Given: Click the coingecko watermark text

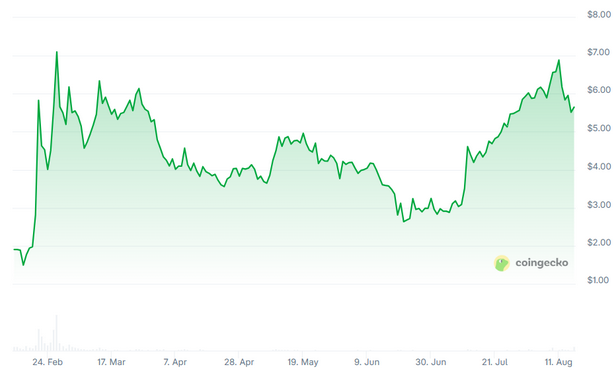Looking at the screenshot, I should point(542,263).
